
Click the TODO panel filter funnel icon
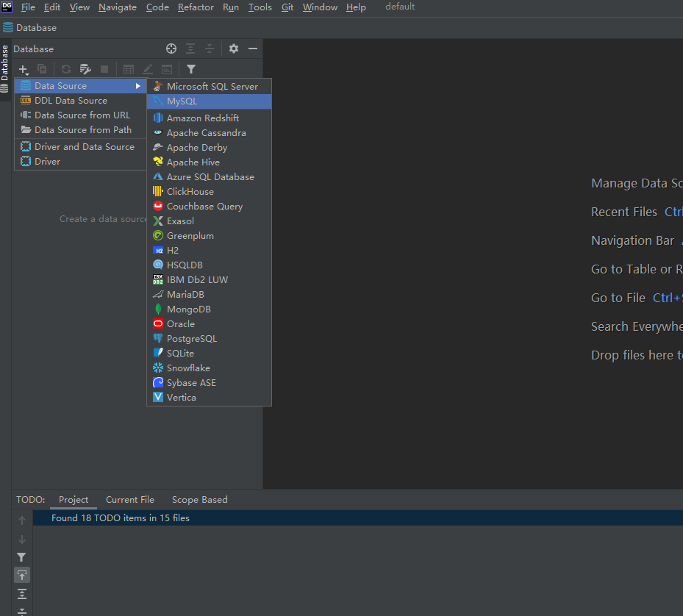coord(21,557)
